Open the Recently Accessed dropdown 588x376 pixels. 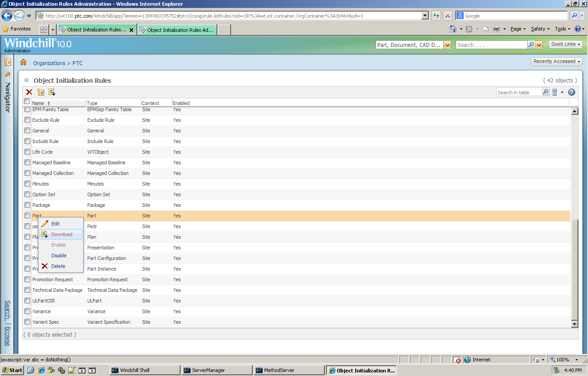click(557, 62)
